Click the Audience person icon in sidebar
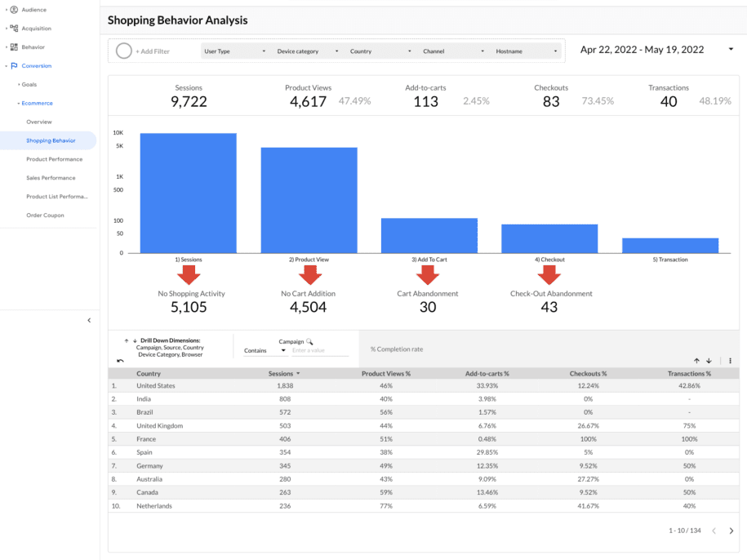Image resolution: width=747 pixels, height=560 pixels. coord(14,10)
